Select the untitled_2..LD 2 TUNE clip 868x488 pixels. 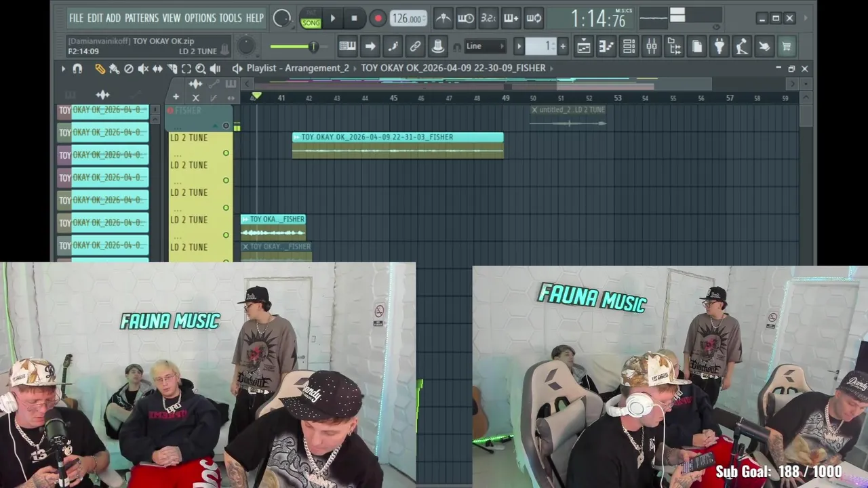(x=568, y=117)
